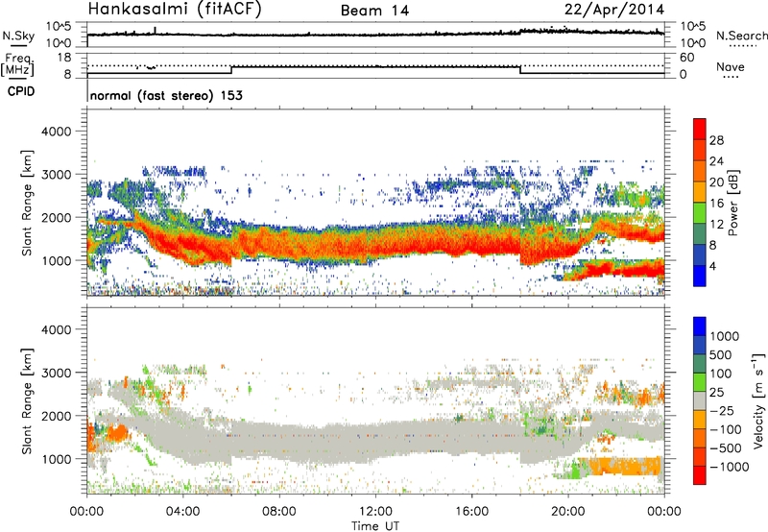
Task: Click the Nave legend label
Action: pyautogui.click(x=731, y=66)
